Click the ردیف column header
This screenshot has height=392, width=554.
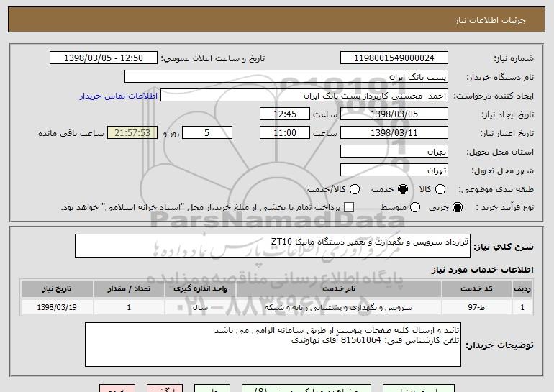tap(522, 289)
